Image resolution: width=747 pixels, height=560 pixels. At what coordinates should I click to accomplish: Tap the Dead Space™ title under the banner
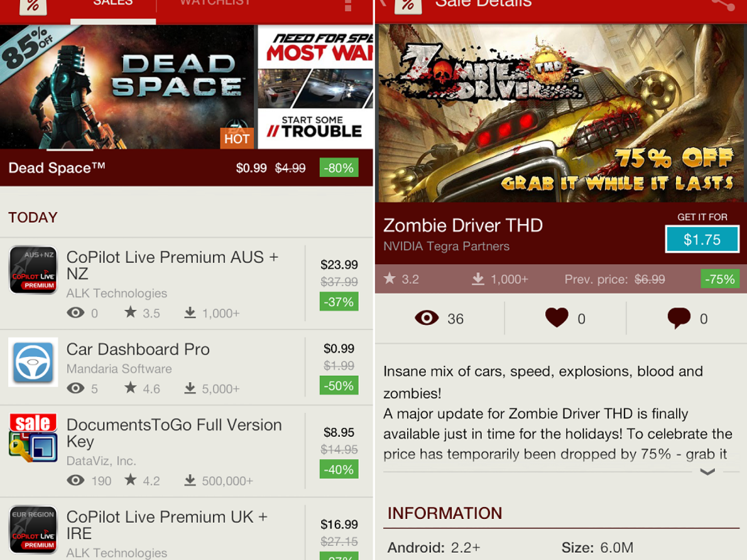[57, 168]
